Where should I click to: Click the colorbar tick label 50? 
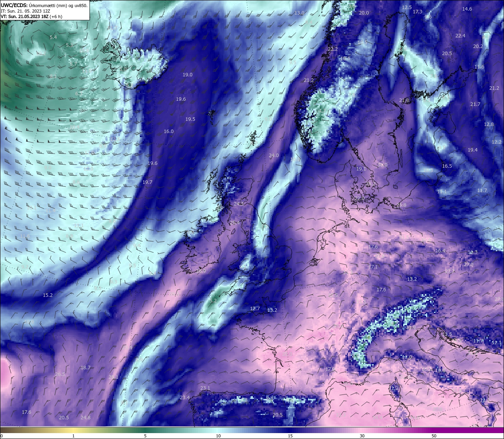pos(434,436)
